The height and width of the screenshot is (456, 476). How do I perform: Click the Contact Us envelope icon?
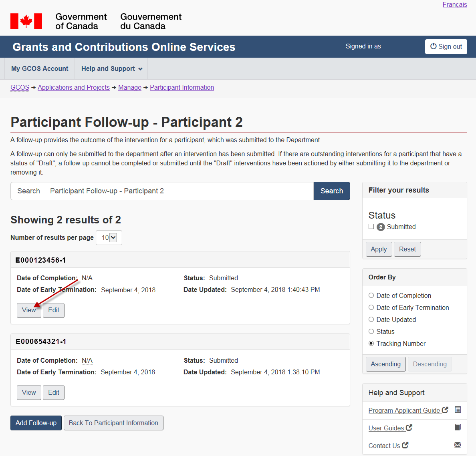click(x=458, y=445)
